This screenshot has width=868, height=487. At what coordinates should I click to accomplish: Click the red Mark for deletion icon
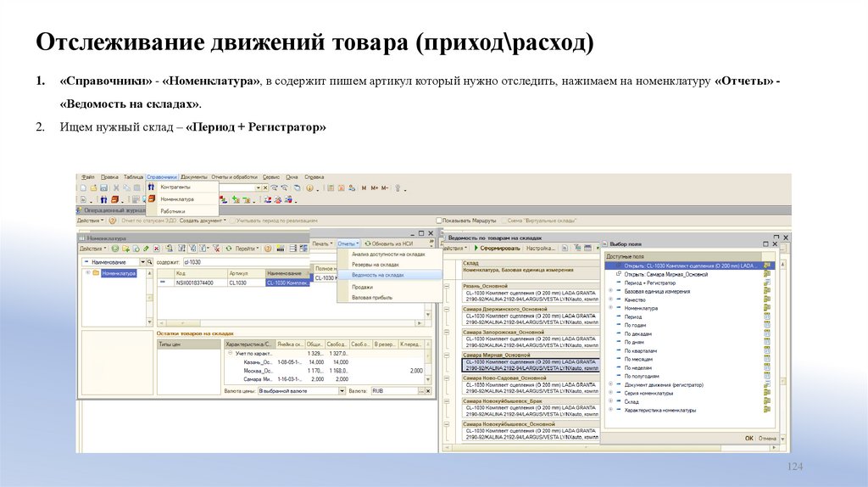(157, 249)
